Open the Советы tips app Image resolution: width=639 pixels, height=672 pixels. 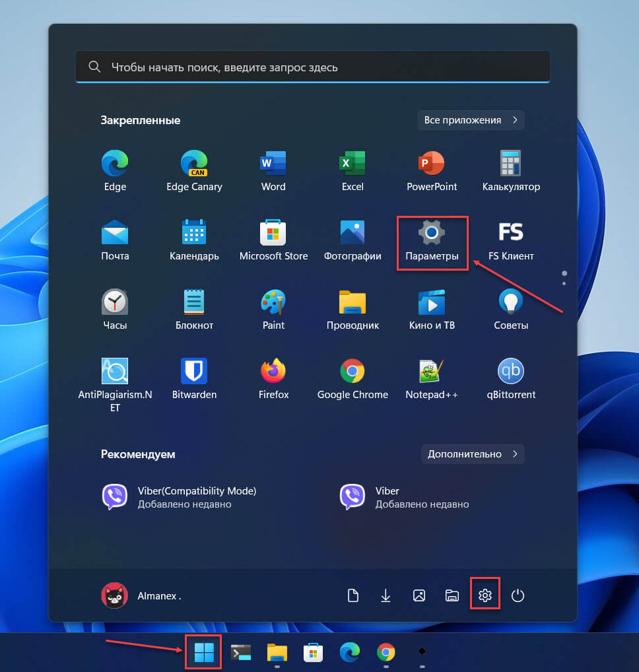(511, 309)
